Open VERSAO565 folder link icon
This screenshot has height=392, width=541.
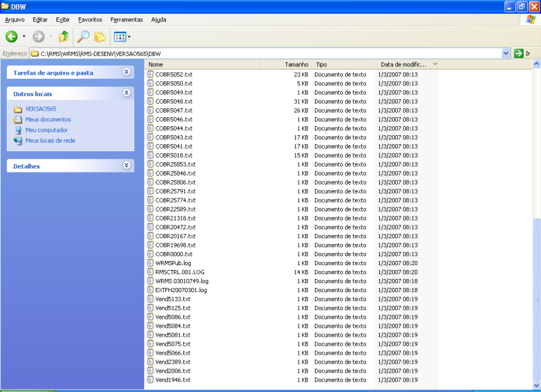(18, 109)
